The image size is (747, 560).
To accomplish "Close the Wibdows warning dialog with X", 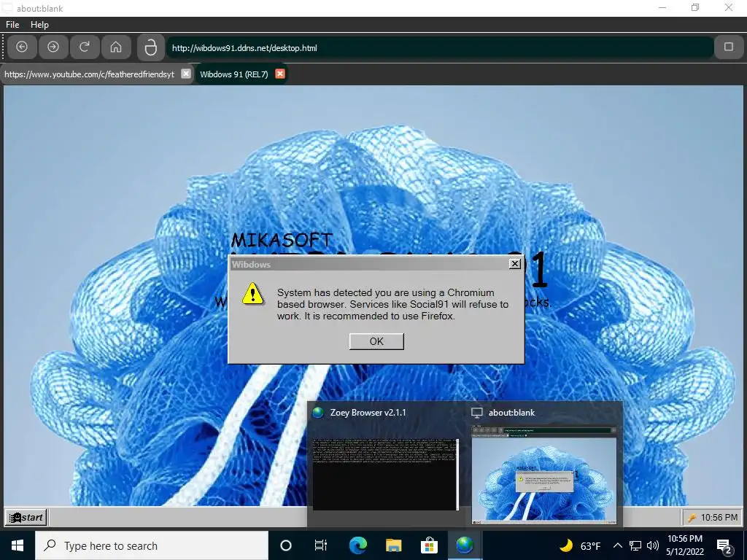I will point(515,264).
